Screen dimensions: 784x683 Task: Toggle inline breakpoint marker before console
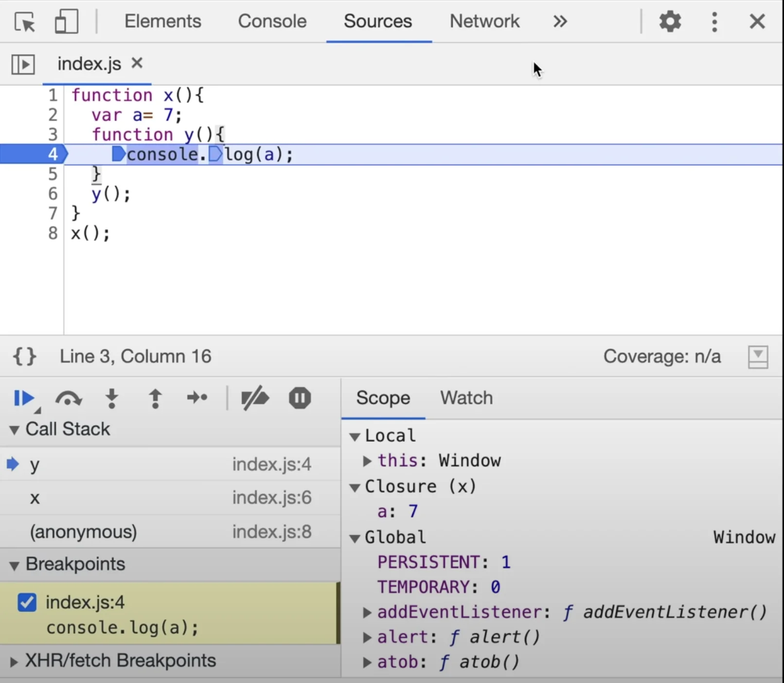coord(119,154)
